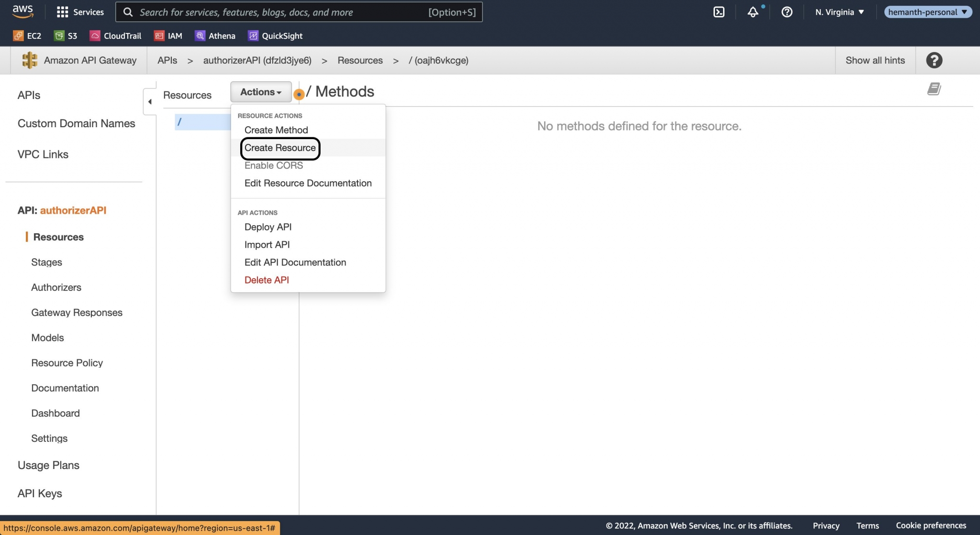Screen dimensions: 980x535
Task: Click the AWS home logo
Action: coord(22,11)
